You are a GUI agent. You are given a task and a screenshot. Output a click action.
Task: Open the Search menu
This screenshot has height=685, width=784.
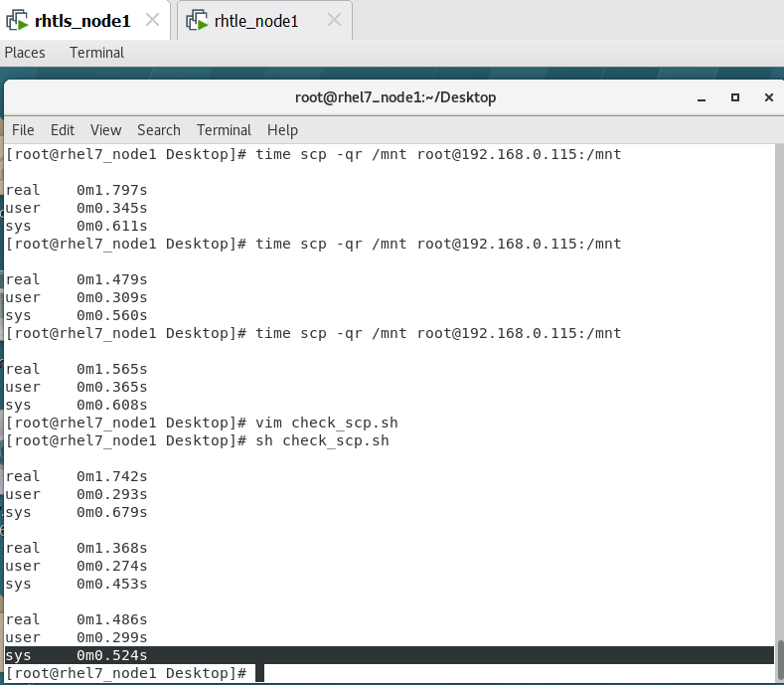tap(159, 130)
